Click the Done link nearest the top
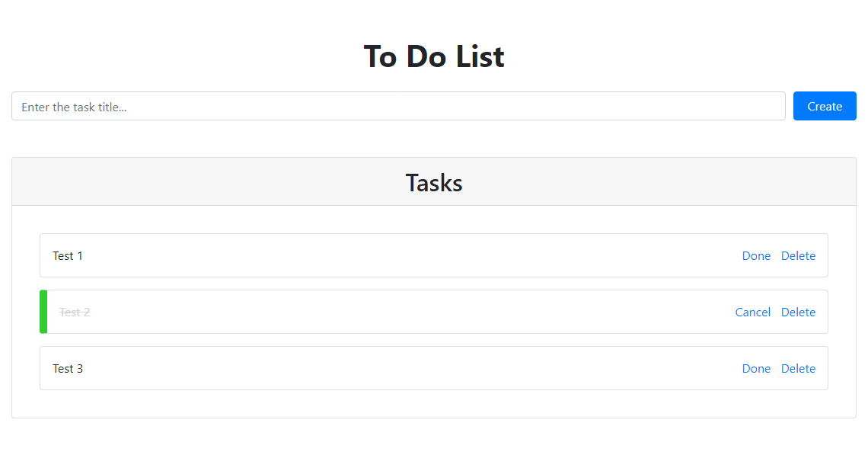Screen dimensions: 868x455 tap(756, 255)
